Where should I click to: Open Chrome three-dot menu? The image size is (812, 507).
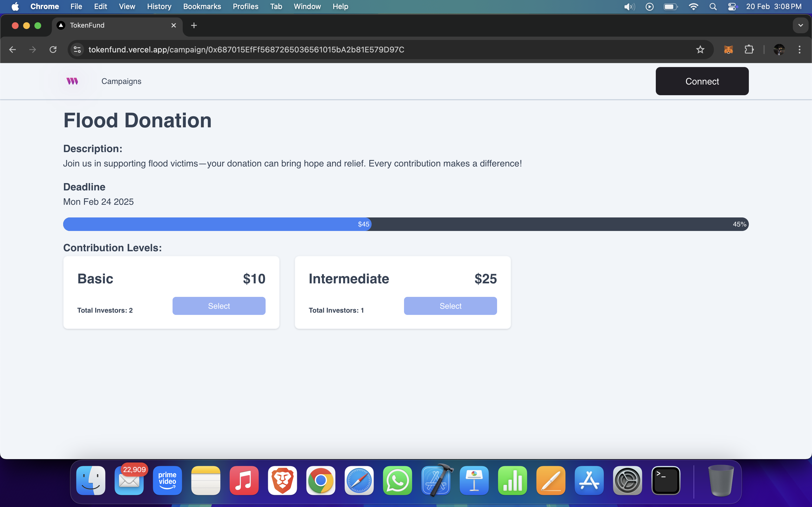click(800, 50)
